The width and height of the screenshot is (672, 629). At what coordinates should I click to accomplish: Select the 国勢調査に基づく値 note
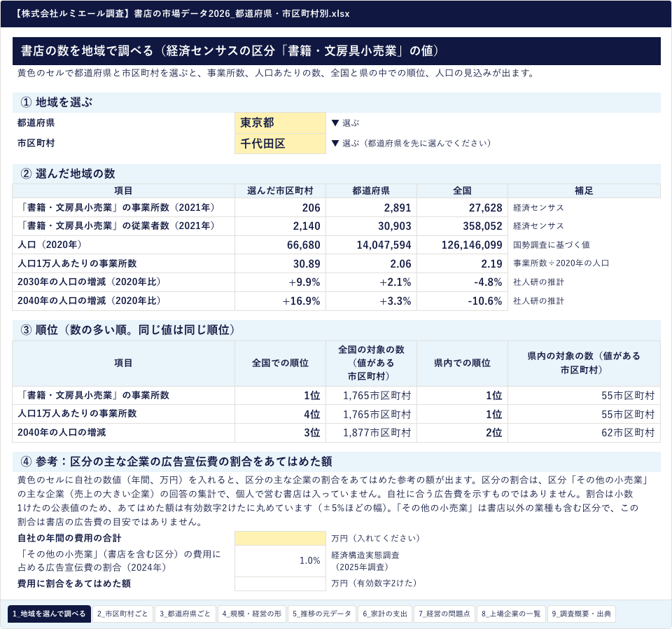tap(551, 245)
